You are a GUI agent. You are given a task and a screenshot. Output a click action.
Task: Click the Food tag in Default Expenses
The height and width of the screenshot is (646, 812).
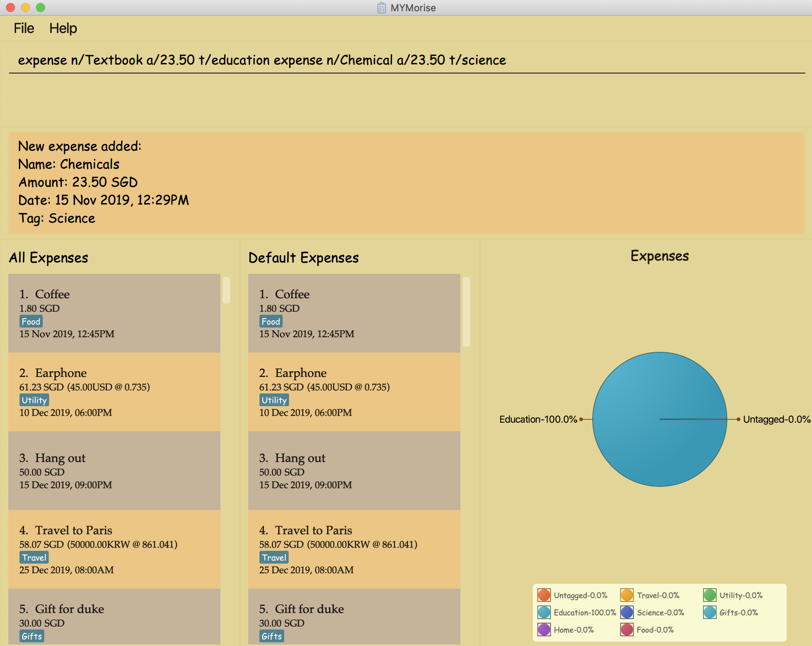tap(271, 322)
